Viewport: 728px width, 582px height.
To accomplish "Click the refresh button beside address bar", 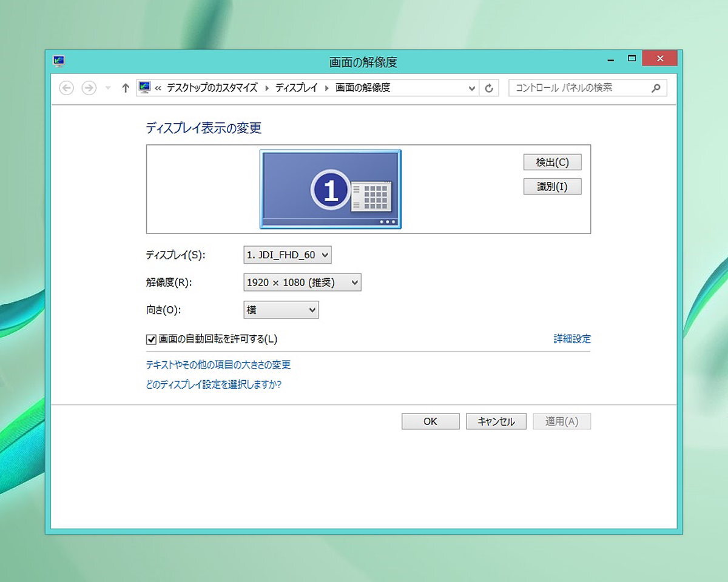I will coord(489,88).
